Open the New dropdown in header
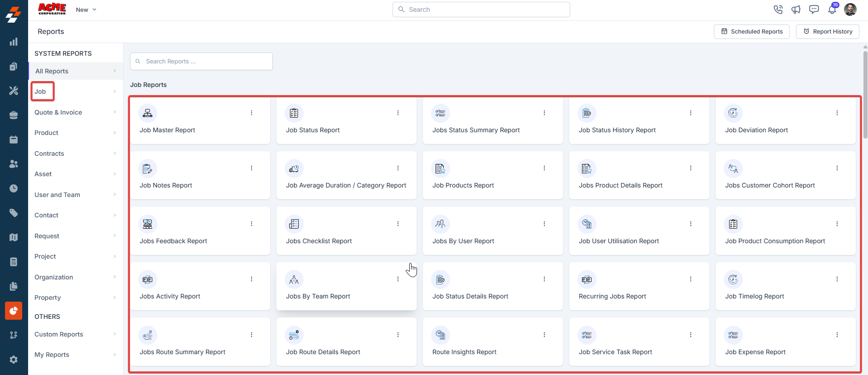 tap(86, 10)
